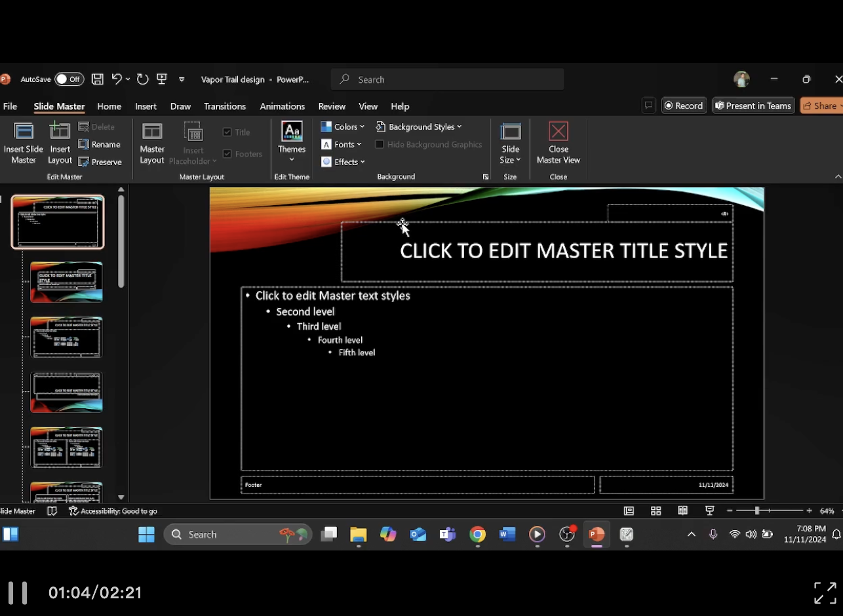The width and height of the screenshot is (843, 616).
Task: Click the Search box in title bar
Action: (447, 79)
